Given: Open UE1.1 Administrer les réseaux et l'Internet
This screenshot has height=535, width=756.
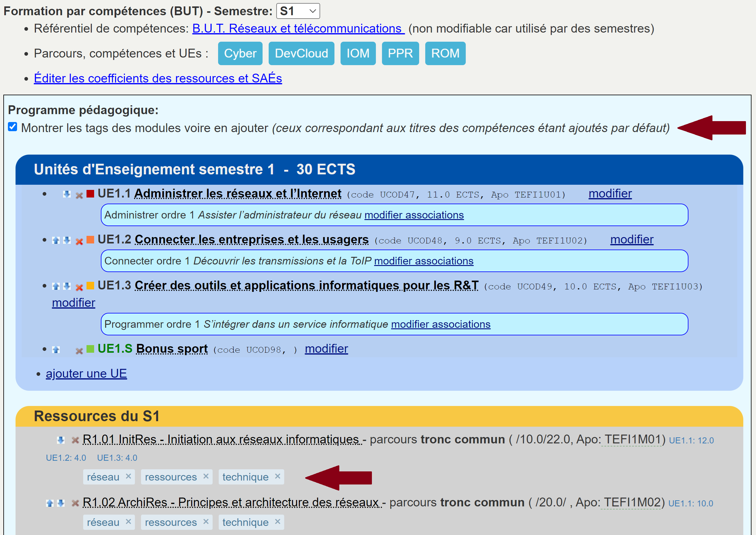Looking at the screenshot, I should point(238,194).
